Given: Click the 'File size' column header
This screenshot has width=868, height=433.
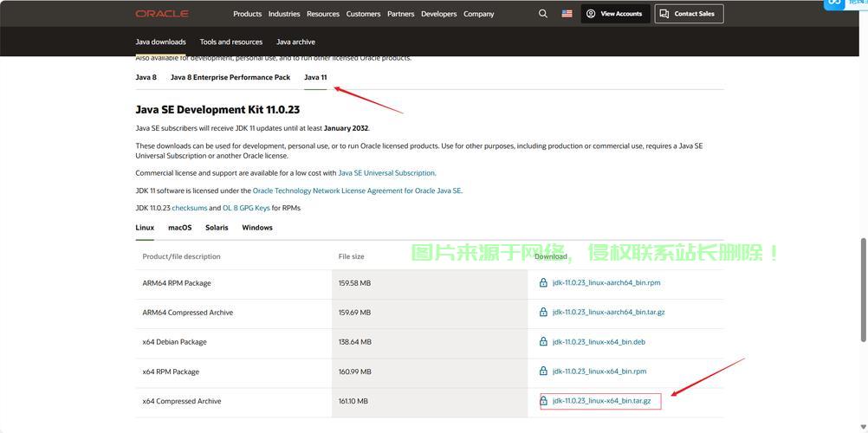Looking at the screenshot, I should [x=352, y=256].
